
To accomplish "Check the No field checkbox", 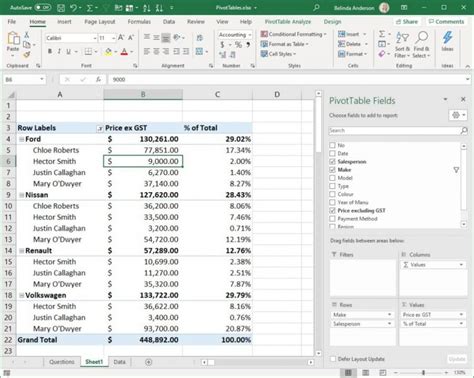I will (x=332, y=145).
